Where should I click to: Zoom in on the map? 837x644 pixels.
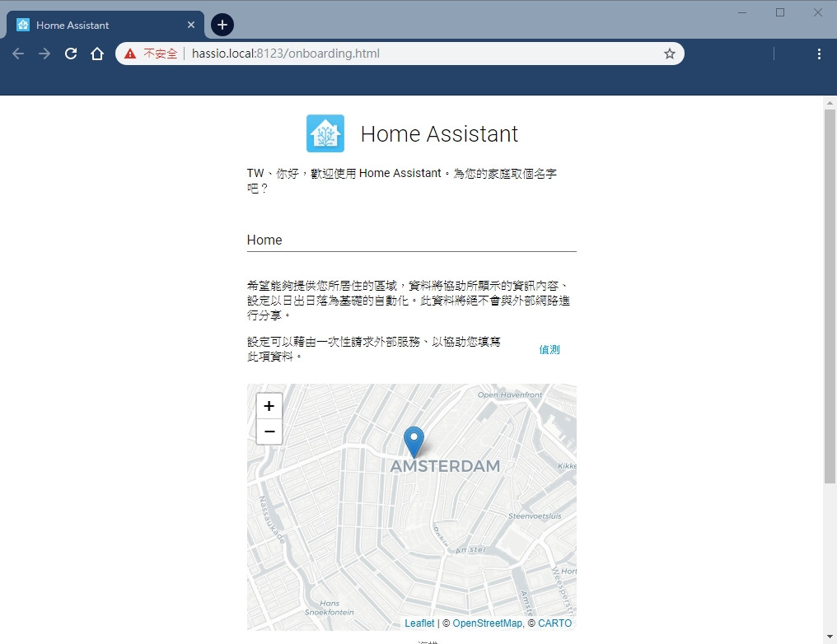[x=269, y=406]
